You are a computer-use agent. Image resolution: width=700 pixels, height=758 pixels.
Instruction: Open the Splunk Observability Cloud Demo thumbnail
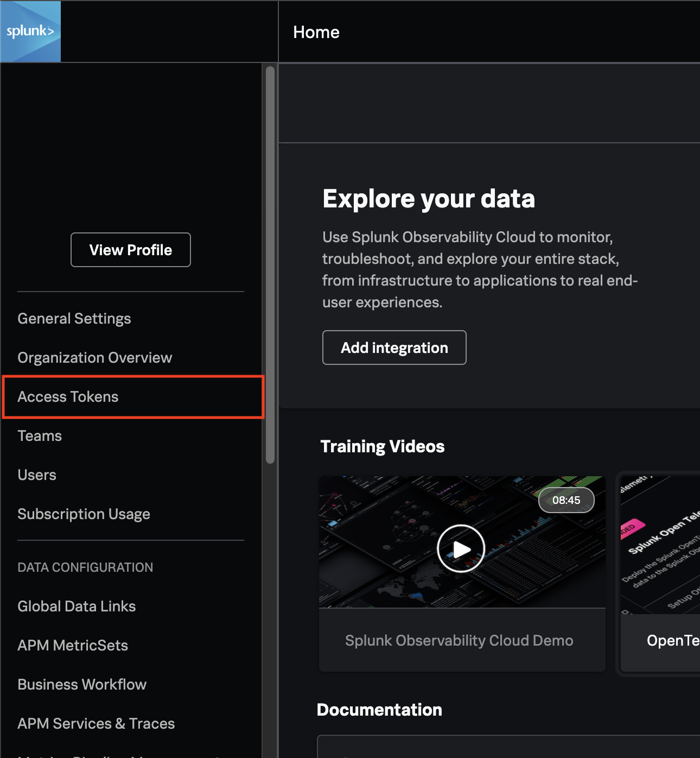point(462,542)
